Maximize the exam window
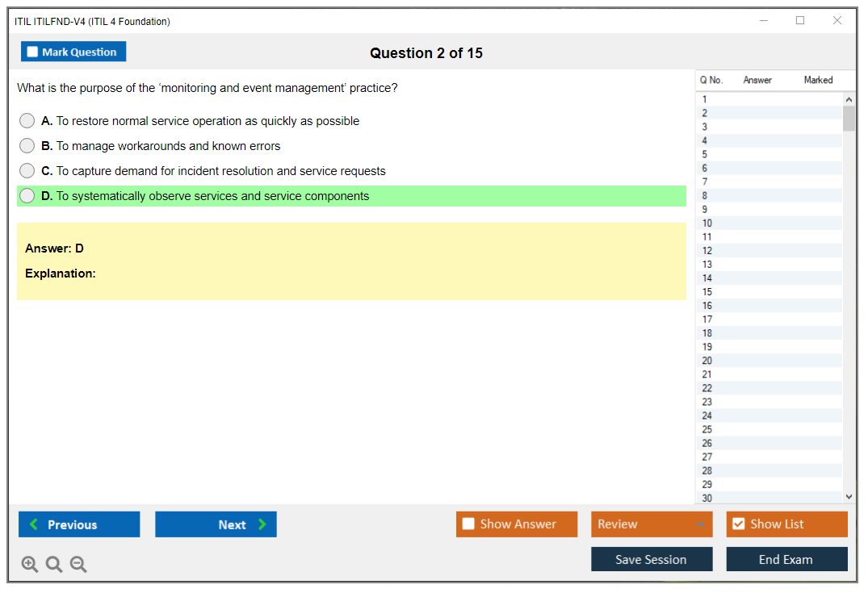 pos(800,21)
